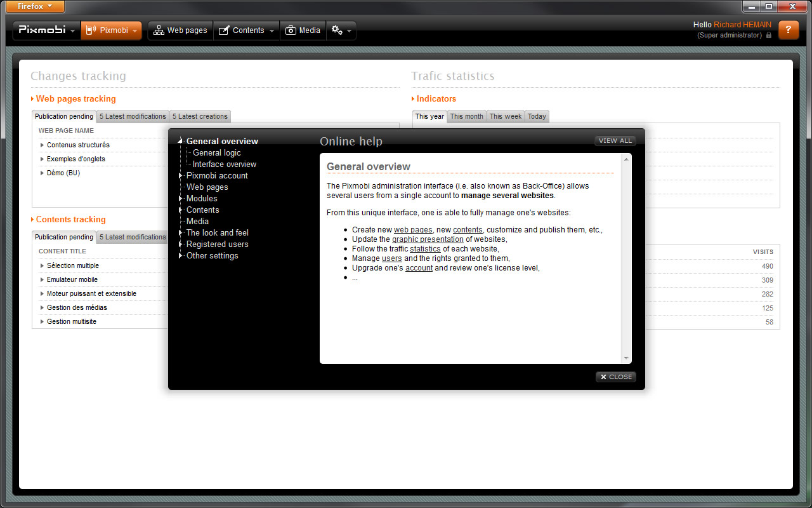Click the WEB PAGE NAME column header
This screenshot has width=812, height=508.
click(x=66, y=131)
